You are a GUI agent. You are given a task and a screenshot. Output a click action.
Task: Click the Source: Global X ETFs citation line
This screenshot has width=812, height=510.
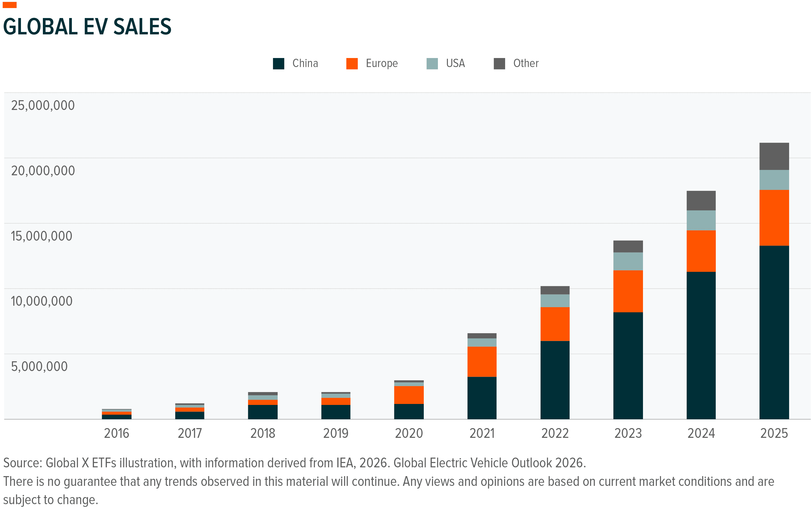[294, 463]
